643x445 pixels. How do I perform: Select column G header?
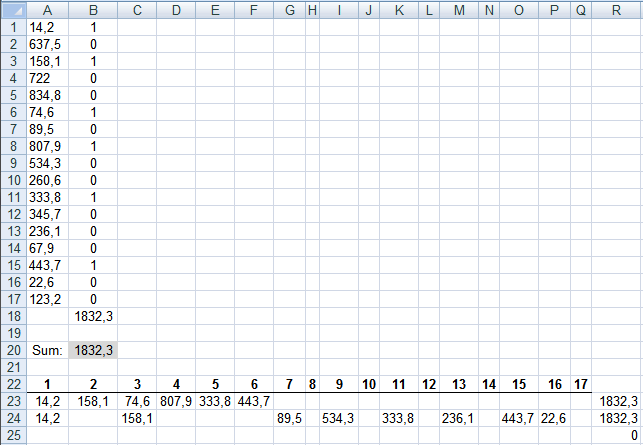tap(290, 10)
